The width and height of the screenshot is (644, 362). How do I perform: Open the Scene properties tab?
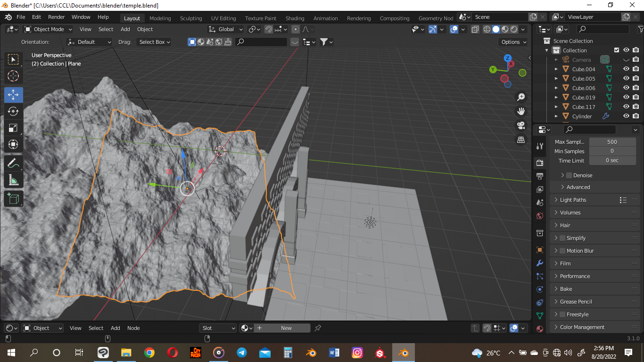click(540, 202)
